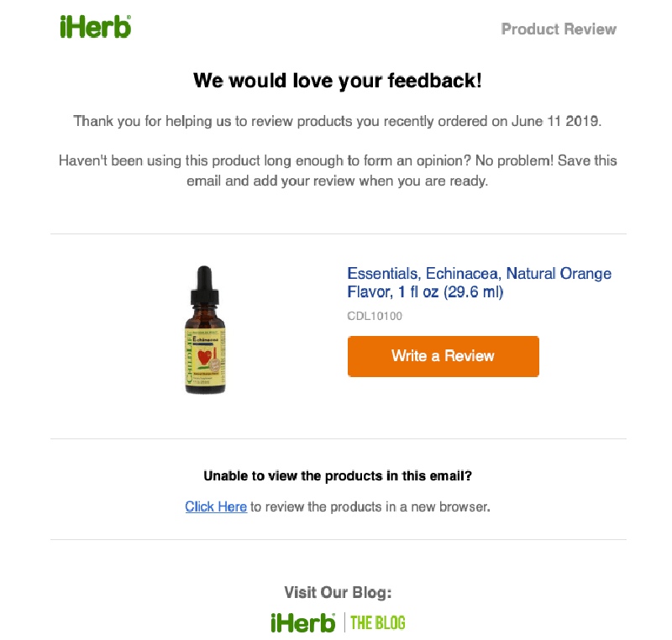Open the Echinacea product bottle image
Image resolution: width=672 pixels, height=640 pixels.
pyautogui.click(x=204, y=330)
